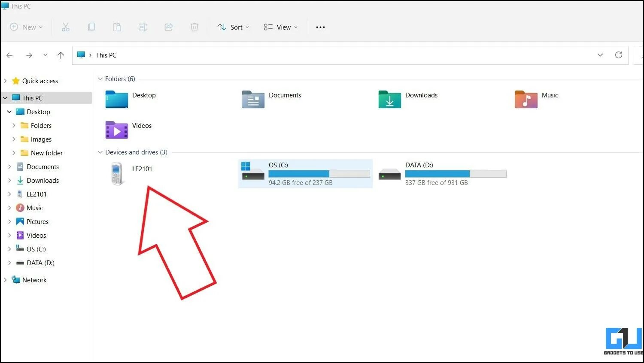Click the Paste clipboard icon
Viewport: 644px width, 363px height.
117,27
